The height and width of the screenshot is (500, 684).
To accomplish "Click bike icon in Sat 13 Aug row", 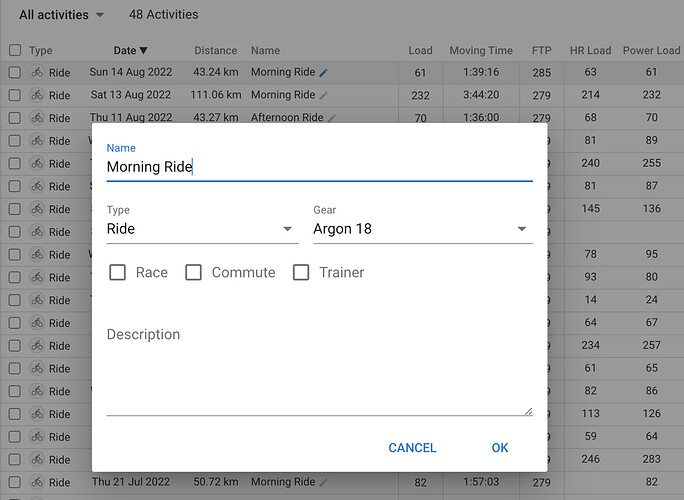I will click(x=37, y=95).
